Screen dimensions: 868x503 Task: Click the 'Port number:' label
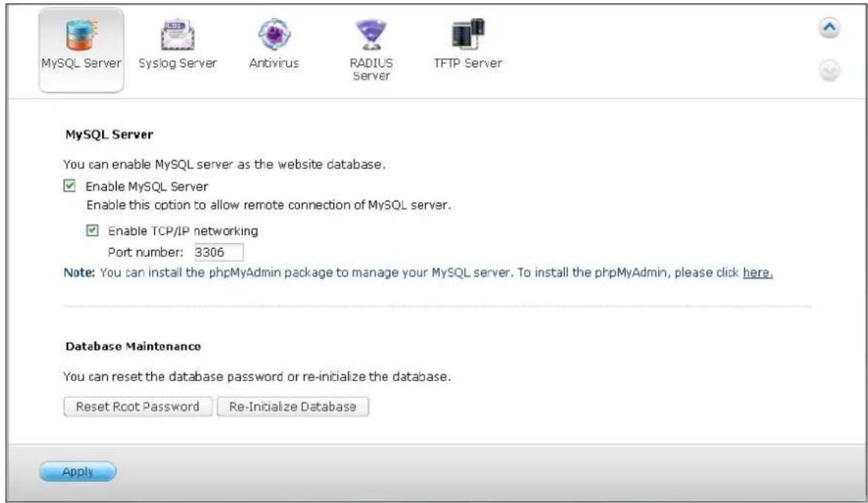click(x=145, y=252)
